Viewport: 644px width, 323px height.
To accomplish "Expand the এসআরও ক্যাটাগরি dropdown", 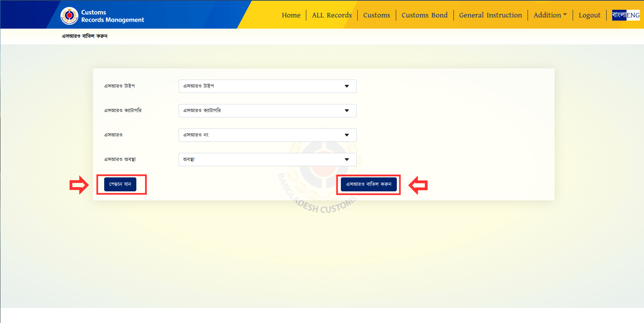I will coord(267,111).
